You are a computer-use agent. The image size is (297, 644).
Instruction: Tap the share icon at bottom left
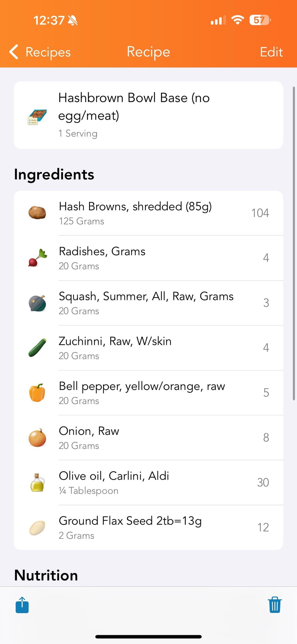(22, 605)
